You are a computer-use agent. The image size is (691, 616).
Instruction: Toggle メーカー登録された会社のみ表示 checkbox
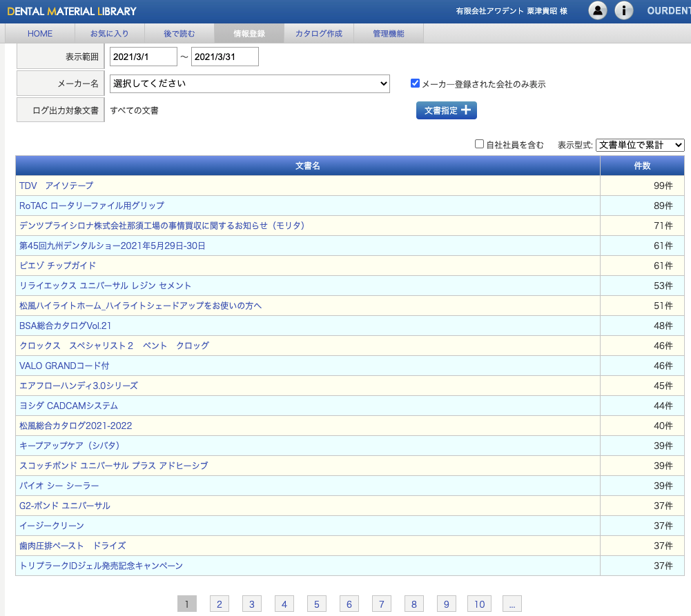[415, 83]
